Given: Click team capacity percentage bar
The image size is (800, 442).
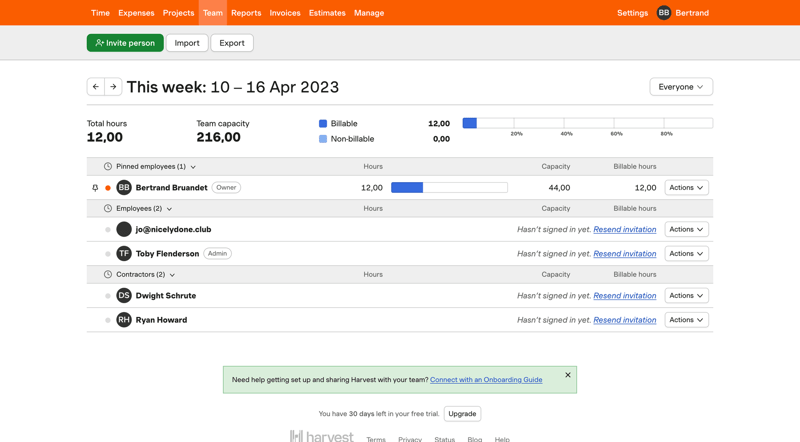Looking at the screenshot, I should (588, 123).
